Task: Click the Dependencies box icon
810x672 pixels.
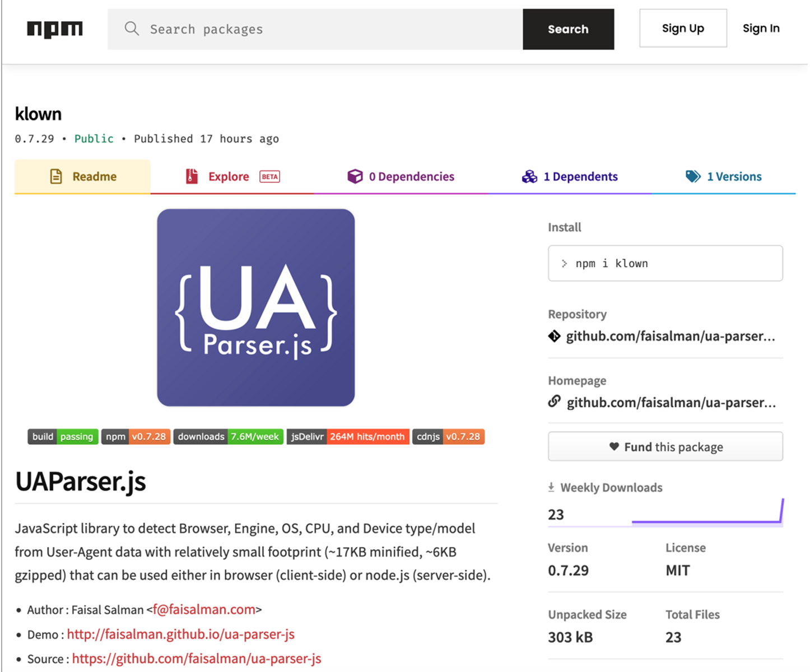Action: pos(355,176)
